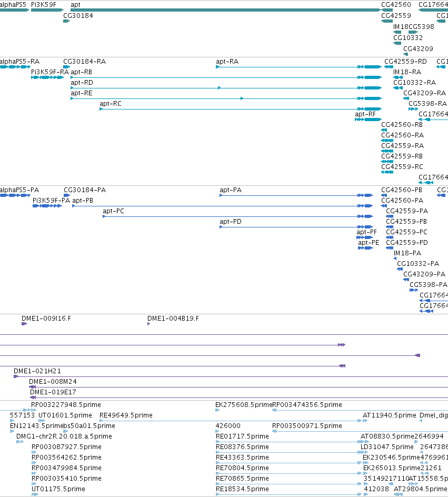
Task: Click the EK275608.5prime EST label
Action: coord(244,405)
